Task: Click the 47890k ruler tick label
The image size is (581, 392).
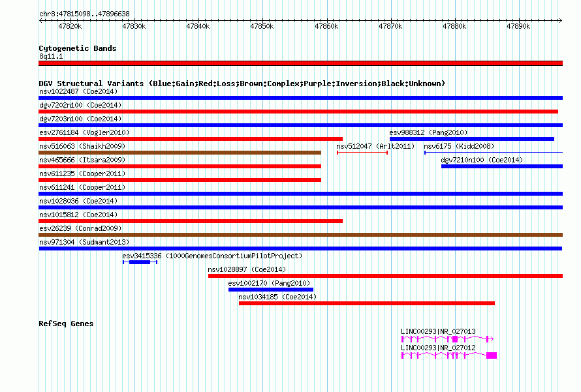Action: (x=519, y=26)
